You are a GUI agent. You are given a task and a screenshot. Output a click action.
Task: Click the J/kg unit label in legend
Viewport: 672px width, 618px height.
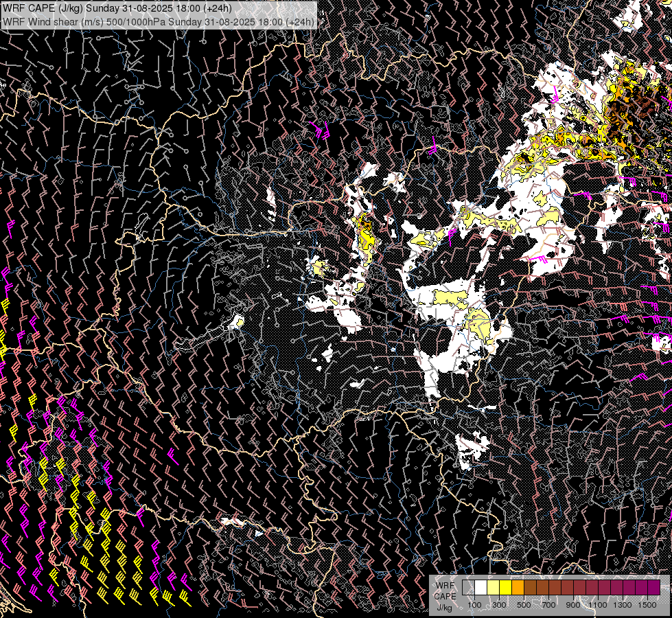[445, 607]
